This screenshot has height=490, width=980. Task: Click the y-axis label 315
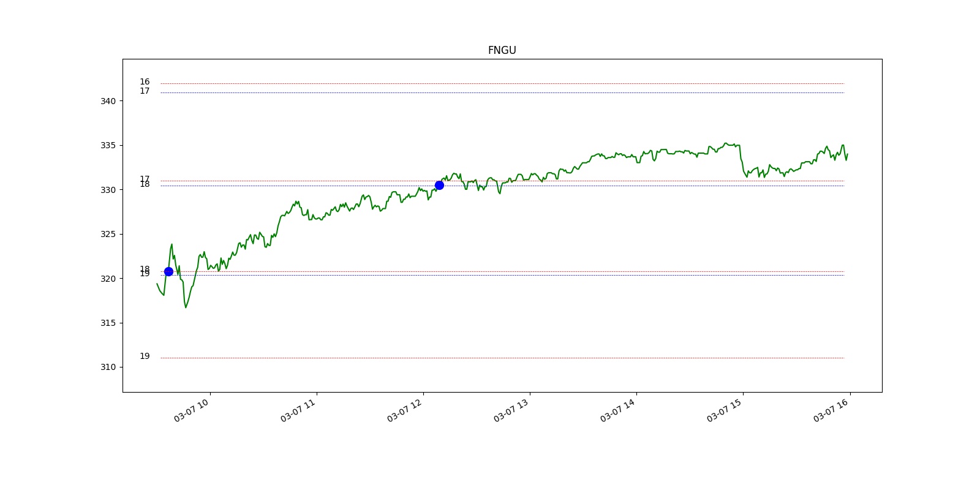(x=108, y=323)
